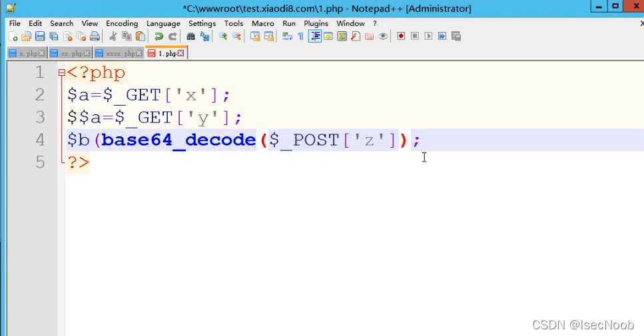Open the Tools menu
This screenshot has height=336, width=644.
pos(234,23)
